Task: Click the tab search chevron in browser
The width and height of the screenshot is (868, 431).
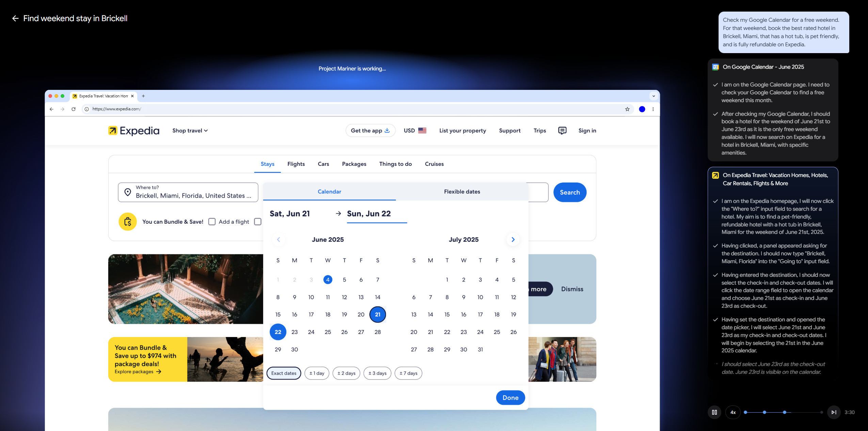Action: (654, 96)
